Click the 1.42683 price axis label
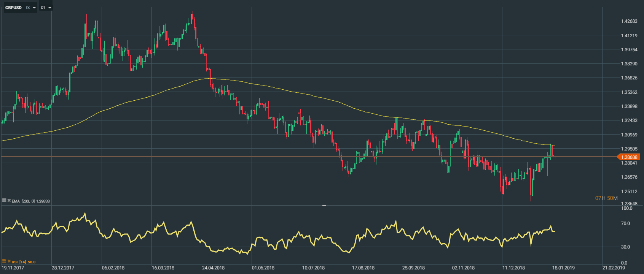The image size is (644, 274). tap(629, 21)
